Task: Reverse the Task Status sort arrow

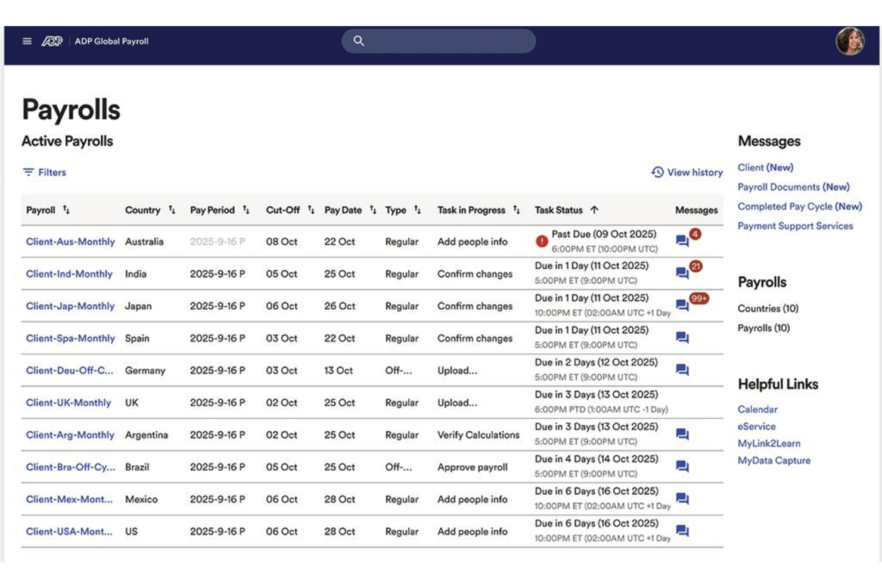Action: tap(594, 210)
